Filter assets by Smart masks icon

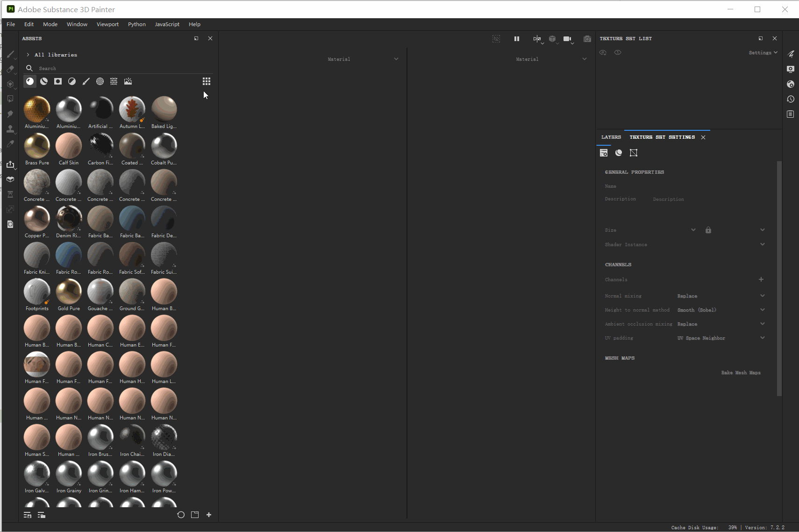(x=58, y=81)
